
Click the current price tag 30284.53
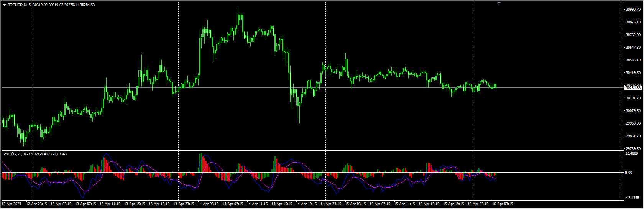coord(633,88)
